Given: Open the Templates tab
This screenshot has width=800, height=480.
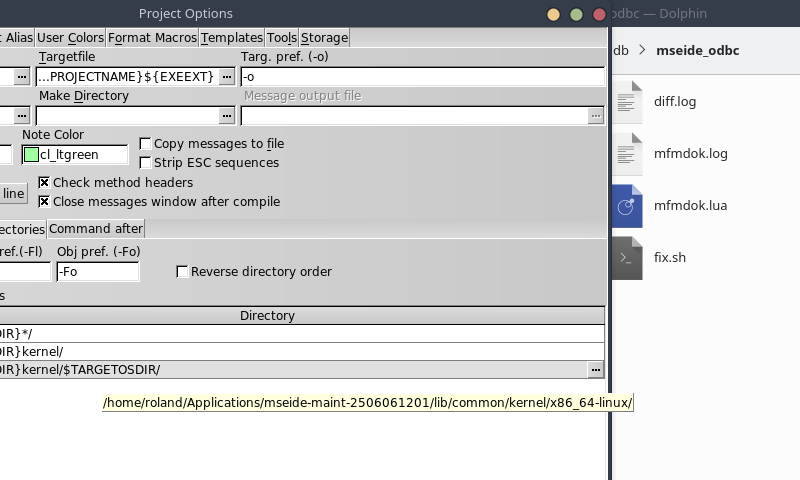Looking at the screenshot, I should tap(232, 38).
